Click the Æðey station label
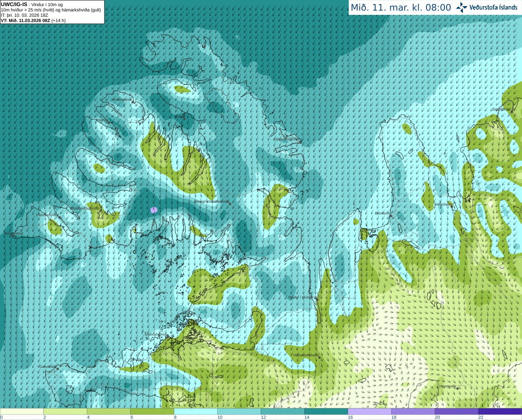 179,117
